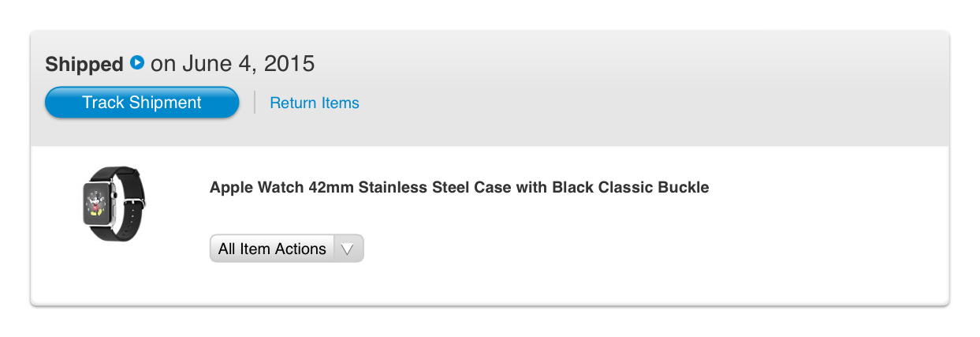This screenshot has height=337, width=980.
Task: Click the dropdown arrow on All Item Actions
Action: pos(348,249)
